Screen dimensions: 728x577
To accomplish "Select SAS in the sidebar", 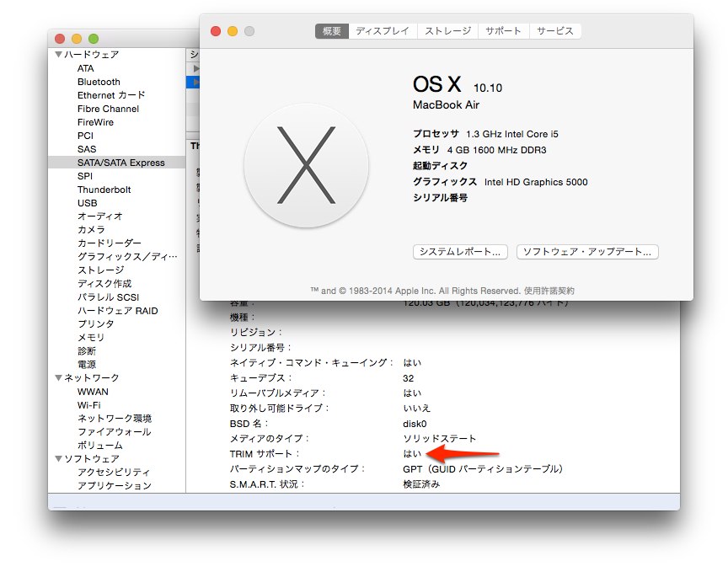I will 87,149.
